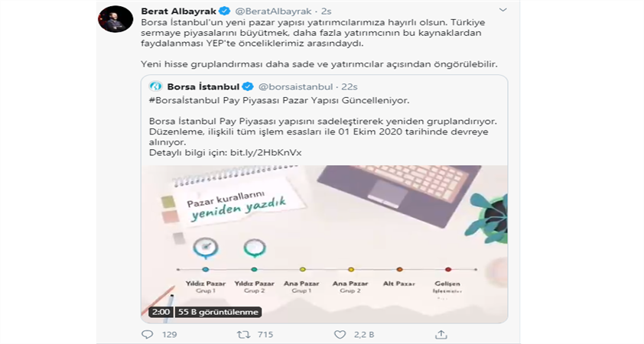Click the Borsa İstanbul display name
The height and width of the screenshot is (344, 644).
pyautogui.click(x=203, y=86)
